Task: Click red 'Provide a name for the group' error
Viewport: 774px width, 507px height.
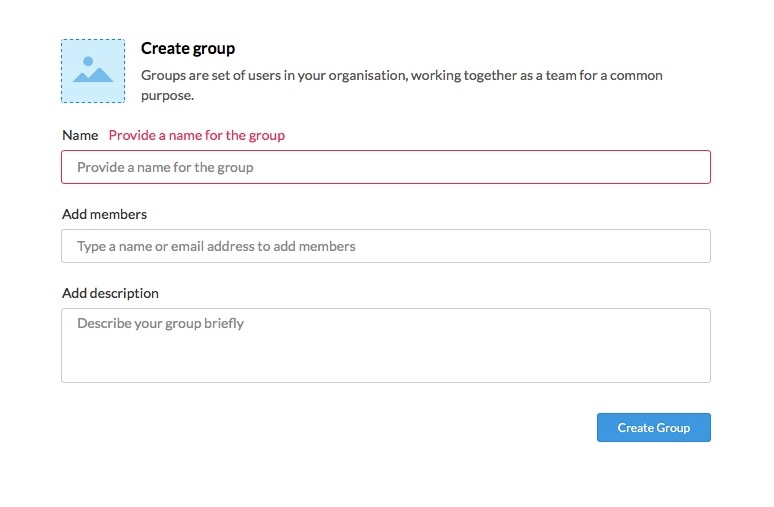Action: pyautogui.click(x=196, y=135)
